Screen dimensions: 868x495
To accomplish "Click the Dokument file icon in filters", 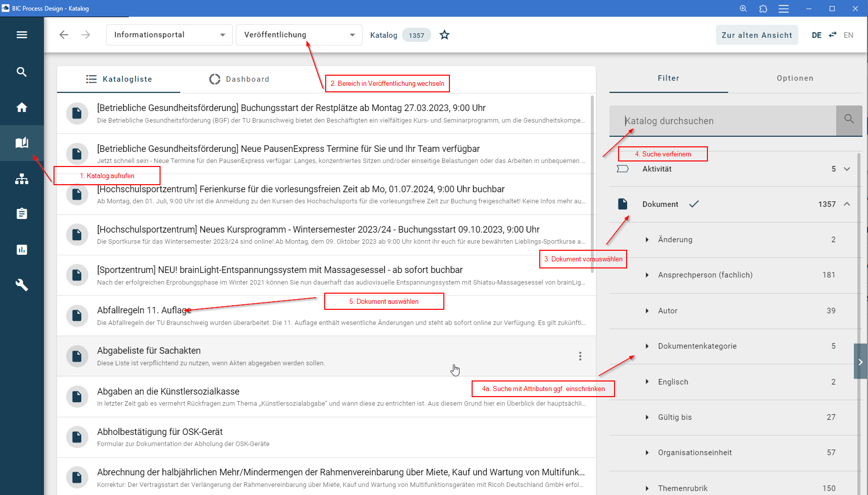I will 623,204.
